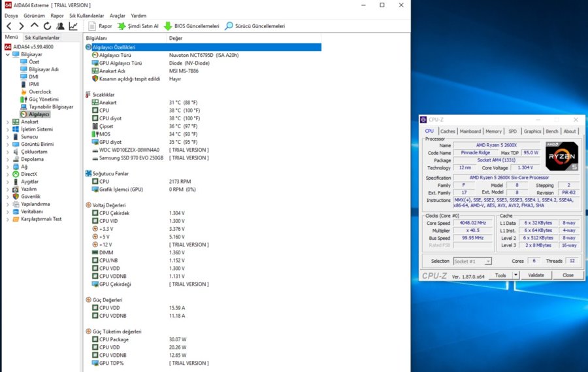588x372 pixels.
Task: Click the Şimdi Satın Al icon
Action: click(122, 26)
